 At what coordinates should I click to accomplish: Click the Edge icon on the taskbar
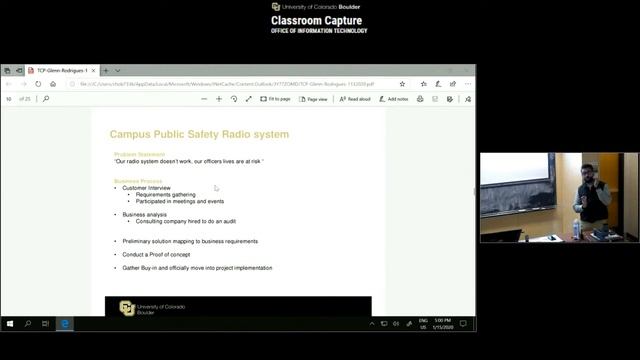coord(64,324)
